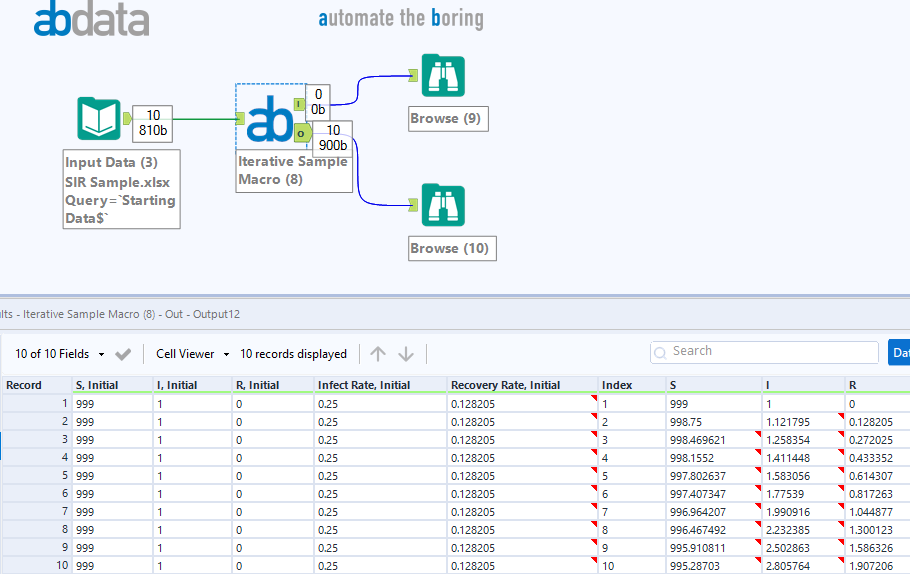Image resolution: width=910 pixels, height=574 pixels.
Task: Click the abdata logo
Action: pyautogui.click(x=92, y=19)
